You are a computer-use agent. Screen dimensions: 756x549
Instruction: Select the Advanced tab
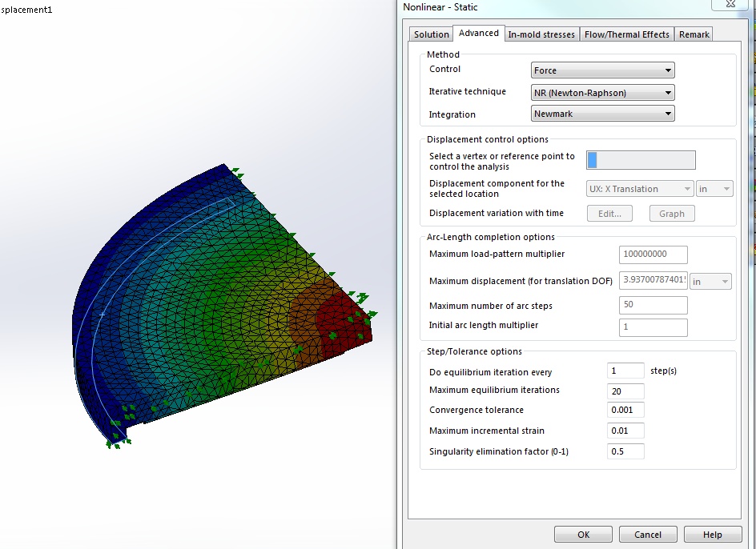point(479,34)
